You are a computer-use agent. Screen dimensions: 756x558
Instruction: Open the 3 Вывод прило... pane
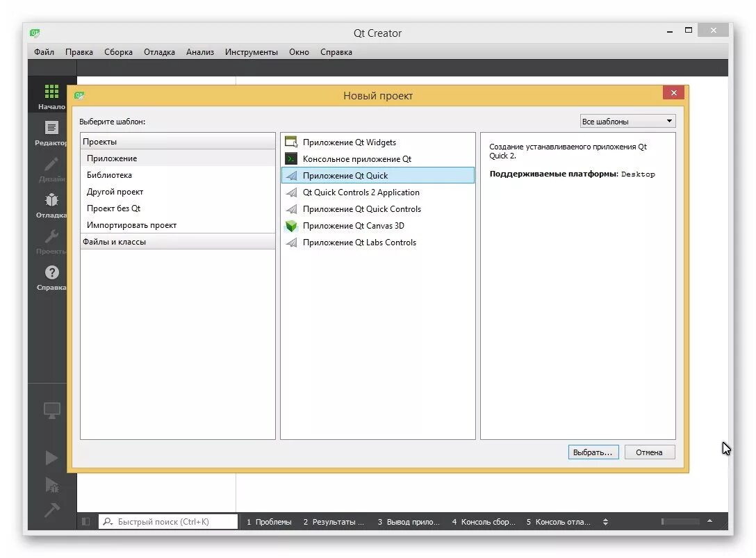pyautogui.click(x=409, y=522)
